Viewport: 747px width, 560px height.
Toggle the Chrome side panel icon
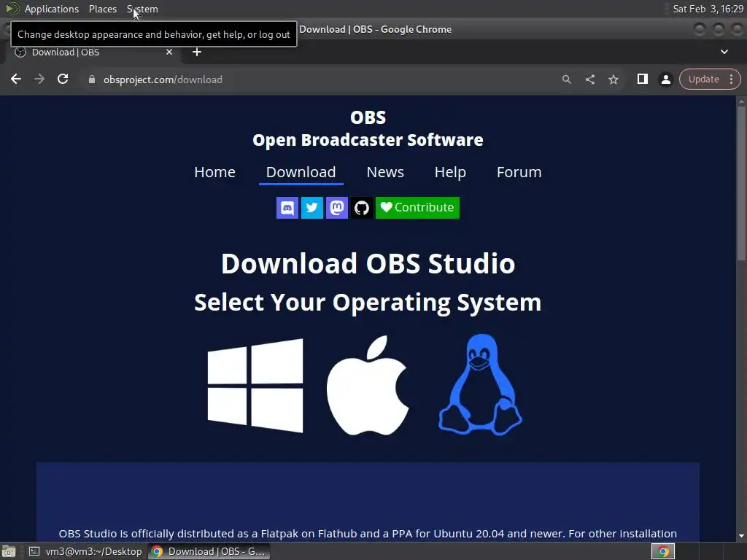(x=642, y=79)
